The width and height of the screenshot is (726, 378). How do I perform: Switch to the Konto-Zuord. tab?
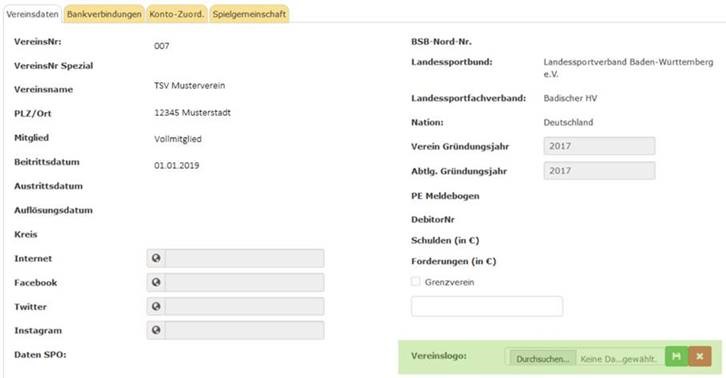click(x=176, y=14)
